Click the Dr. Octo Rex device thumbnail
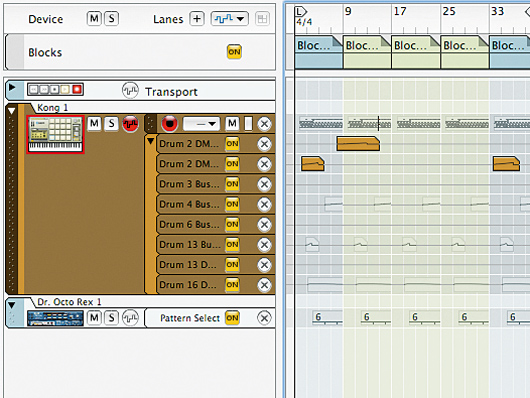 (x=55, y=318)
